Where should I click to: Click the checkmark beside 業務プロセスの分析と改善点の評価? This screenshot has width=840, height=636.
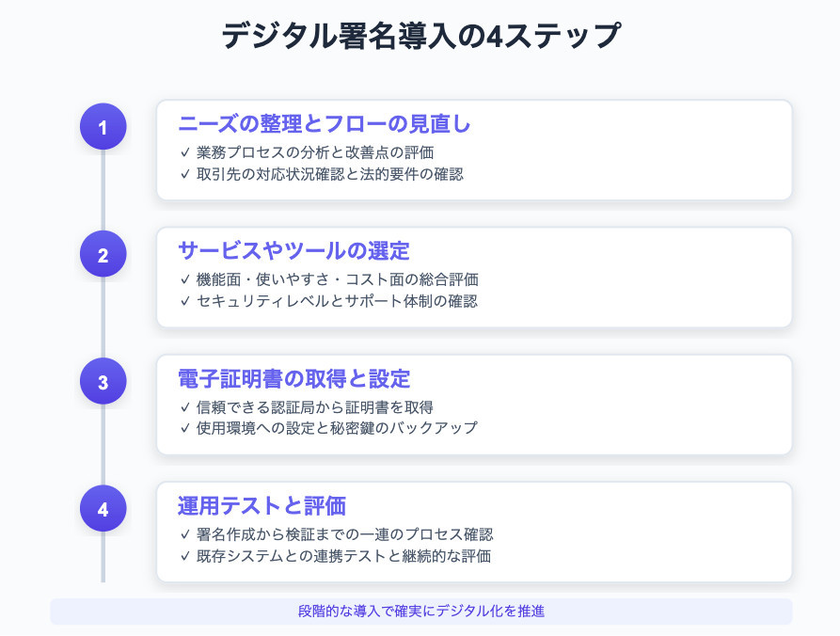point(183,151)
